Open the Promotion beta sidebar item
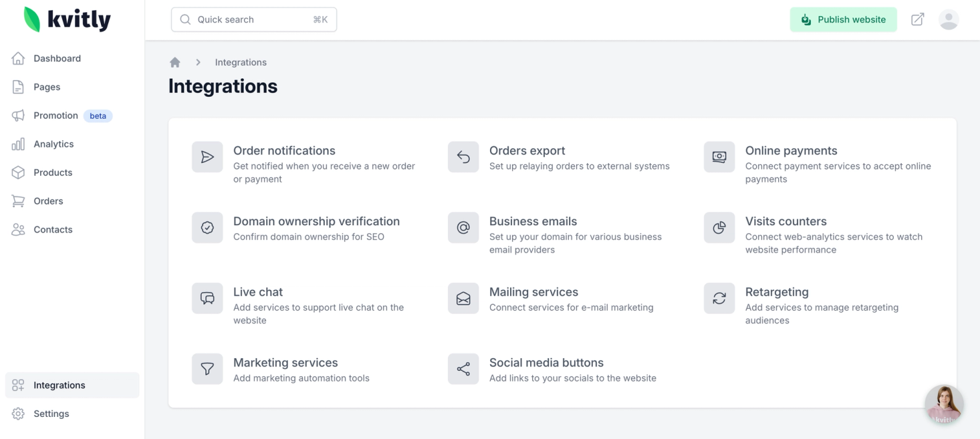 [x=56, y=116]
